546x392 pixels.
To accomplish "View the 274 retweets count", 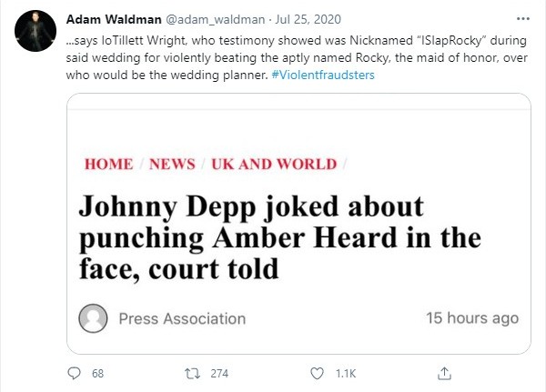I will 219,374.
